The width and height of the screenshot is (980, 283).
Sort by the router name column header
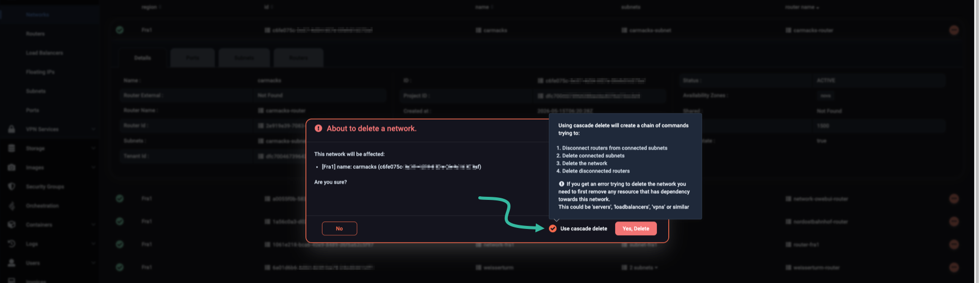click(x=802, y=7)
